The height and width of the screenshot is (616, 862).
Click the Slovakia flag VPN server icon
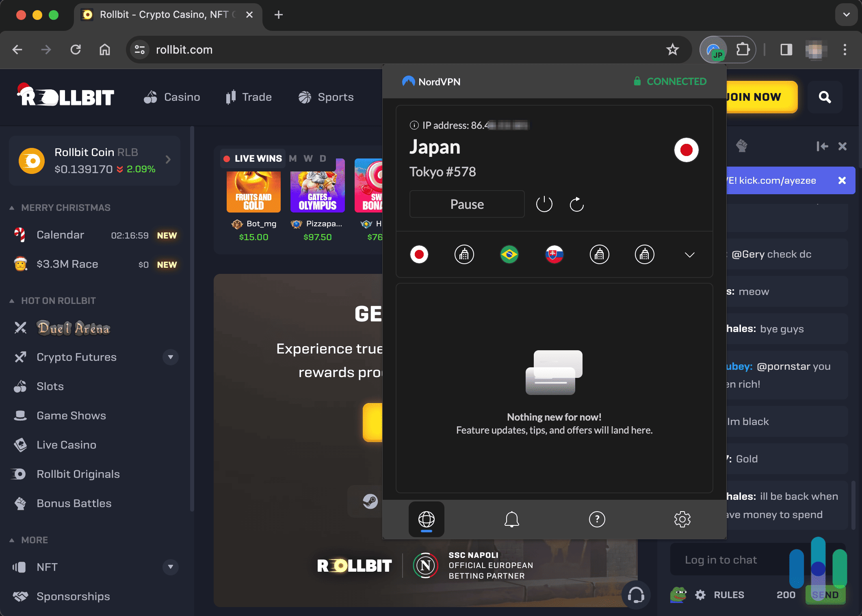pos(554,254)
